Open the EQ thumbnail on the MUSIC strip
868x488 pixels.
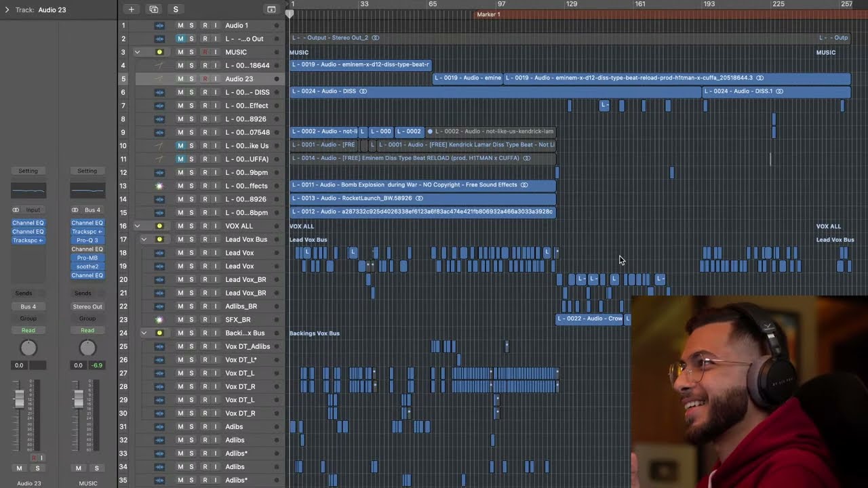[87, 190]
